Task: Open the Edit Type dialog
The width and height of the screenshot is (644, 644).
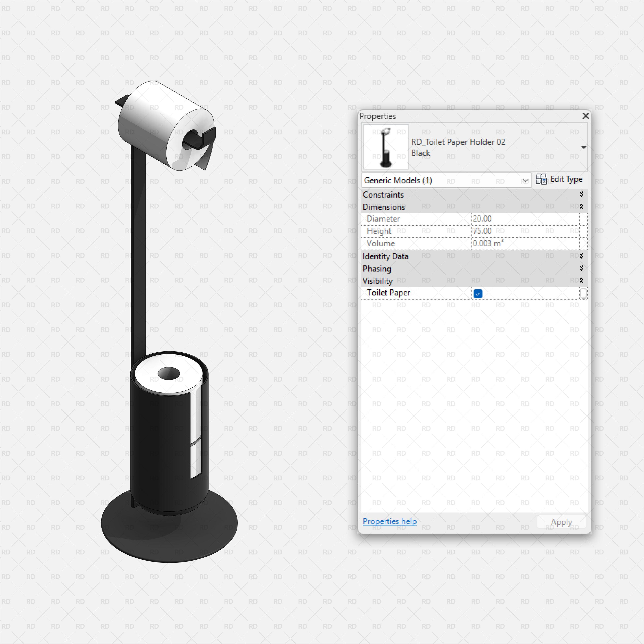Action: (x=563, y=179)
